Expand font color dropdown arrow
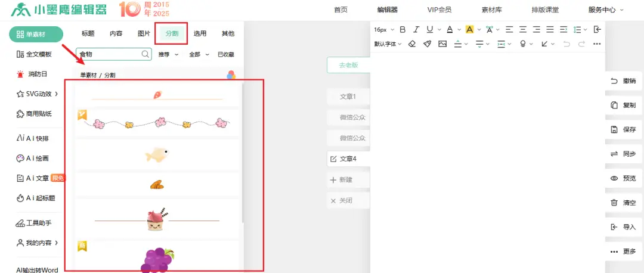Viewport: 644px width, 273px height. coord(459,30)
